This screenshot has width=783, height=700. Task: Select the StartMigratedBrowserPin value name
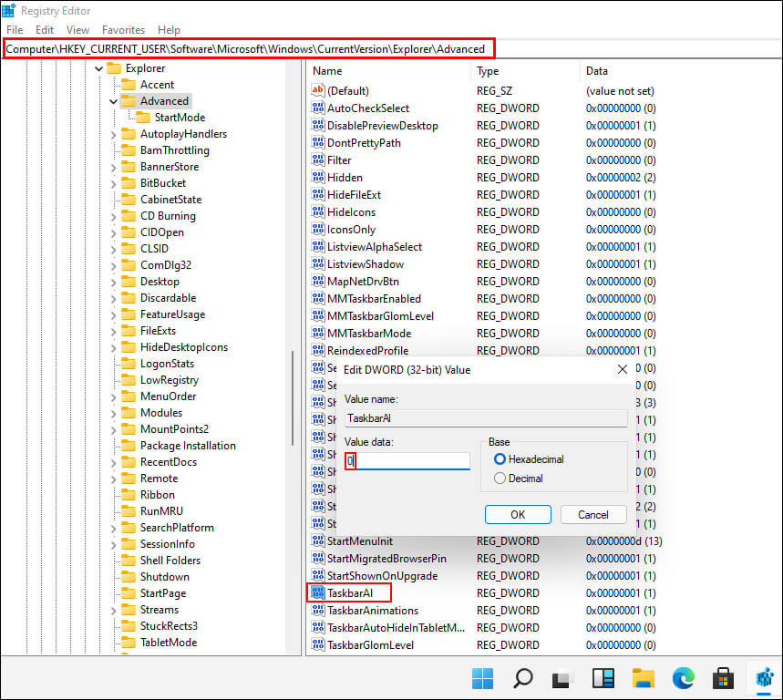click(x=386, y=558)
